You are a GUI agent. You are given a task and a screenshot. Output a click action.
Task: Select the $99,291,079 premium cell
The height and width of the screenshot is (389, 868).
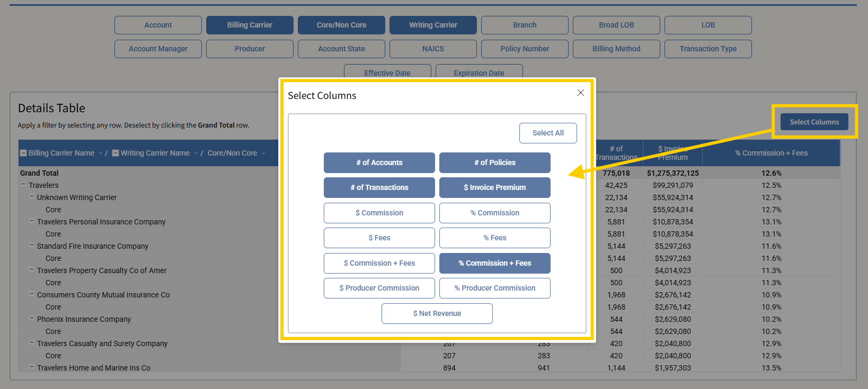(x=673, y=185)
